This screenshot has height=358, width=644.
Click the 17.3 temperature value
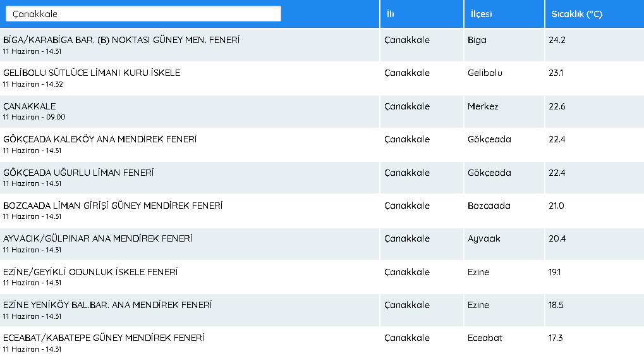pos(556,338)
